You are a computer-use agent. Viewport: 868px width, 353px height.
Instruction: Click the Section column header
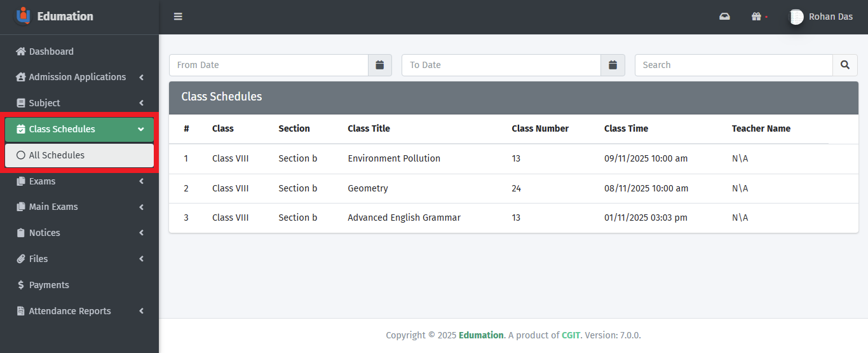[294, 128]
